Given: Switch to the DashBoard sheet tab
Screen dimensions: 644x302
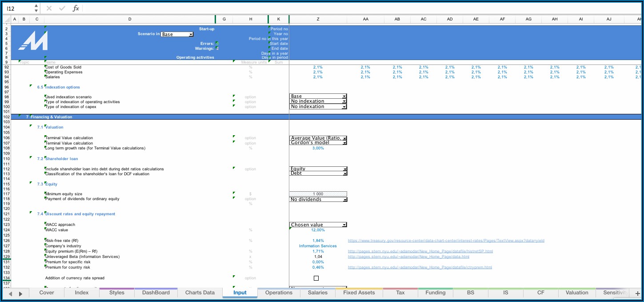Looking at the screenshot, I should (156, 293).
